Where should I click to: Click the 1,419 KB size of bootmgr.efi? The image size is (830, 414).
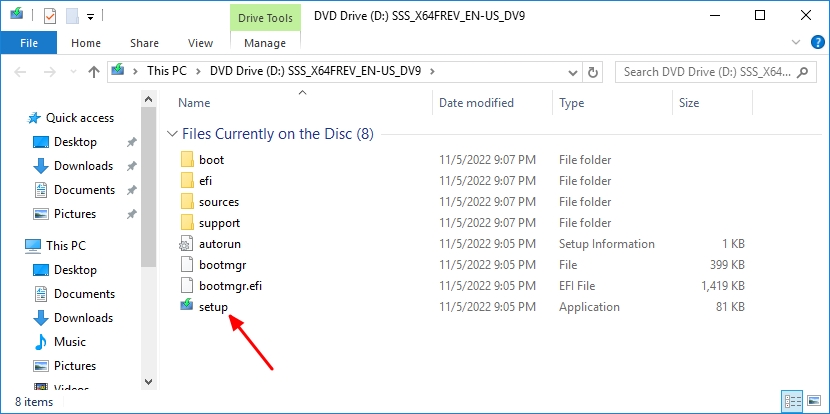point(723,286)
